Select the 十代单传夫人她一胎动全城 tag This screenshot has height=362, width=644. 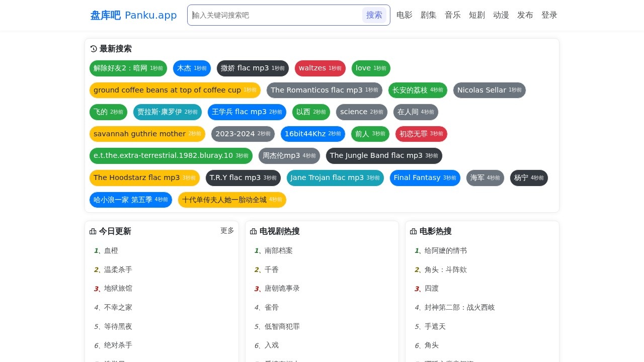(232, 200)
